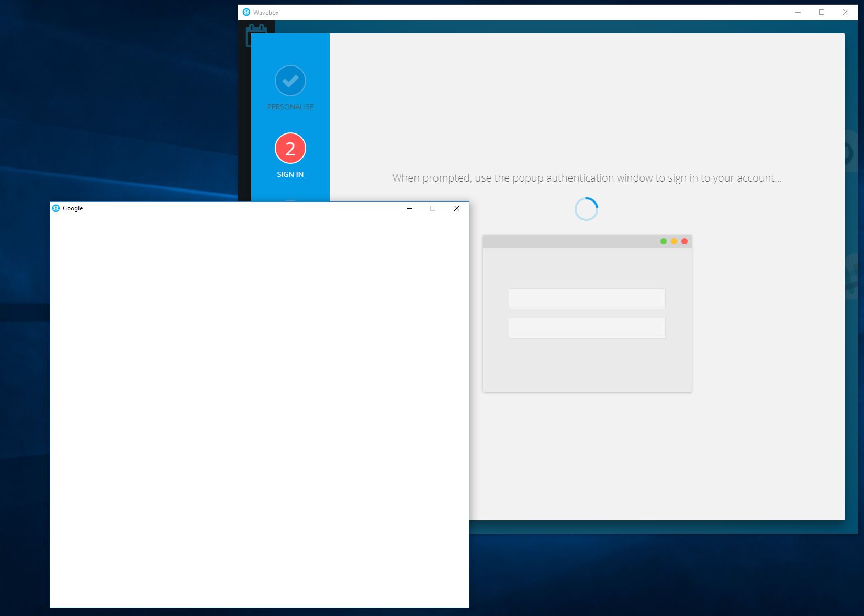Click the Personalise step checkmark icon
Screen dimensions: 864x616
point(290,81)
